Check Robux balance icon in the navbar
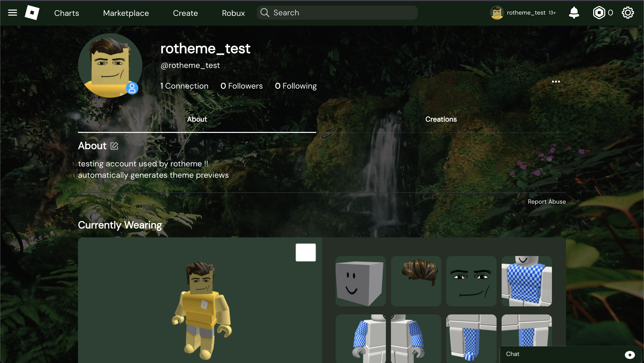 [x=599, y=12]
